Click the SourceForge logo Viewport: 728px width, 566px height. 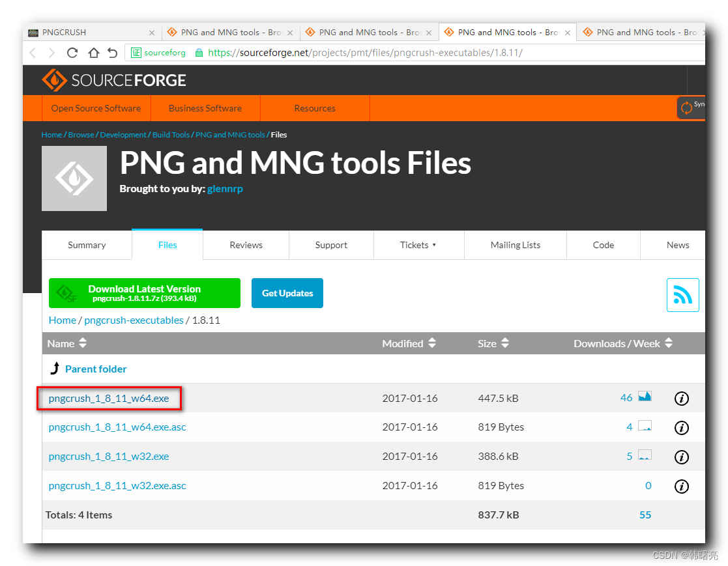point(114,80)
